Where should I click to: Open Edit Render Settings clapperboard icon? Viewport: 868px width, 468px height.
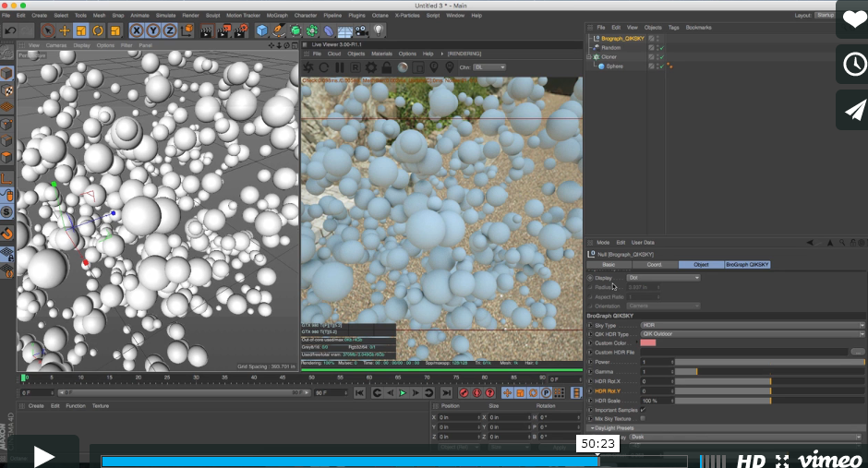[241, 30]
